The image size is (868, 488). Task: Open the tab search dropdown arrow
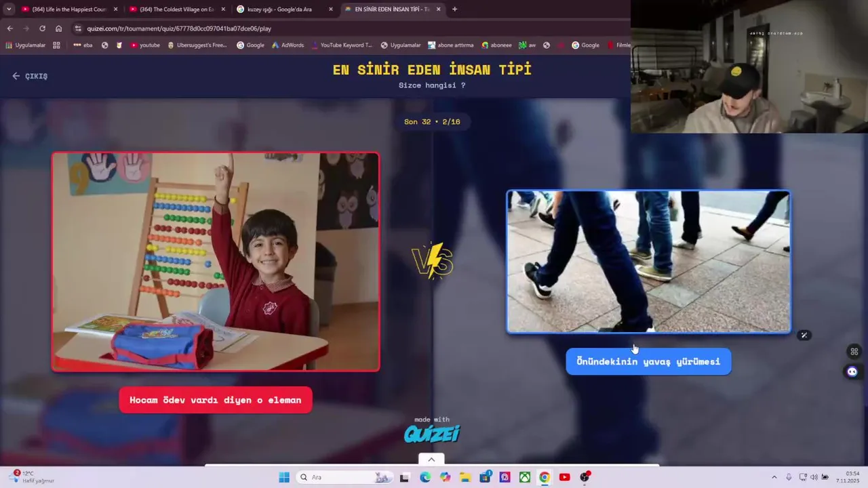pyautogui.click(x=9, y=9)
